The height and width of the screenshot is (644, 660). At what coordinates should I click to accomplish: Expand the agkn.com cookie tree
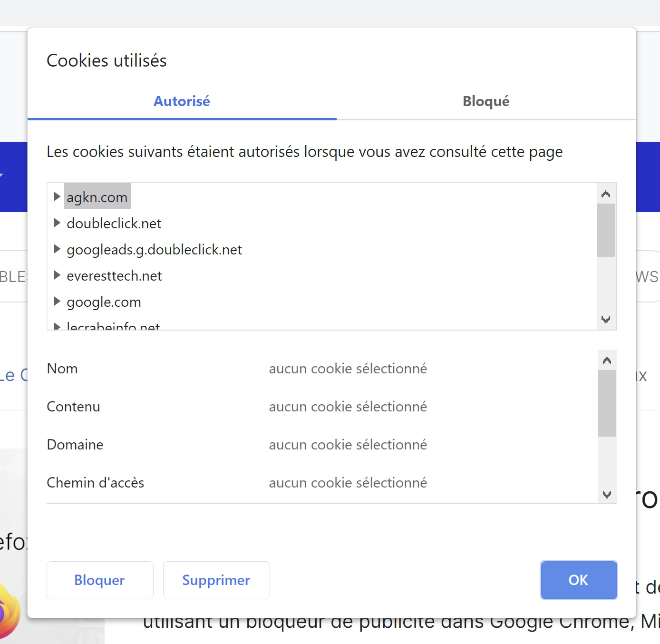(57, 196)
